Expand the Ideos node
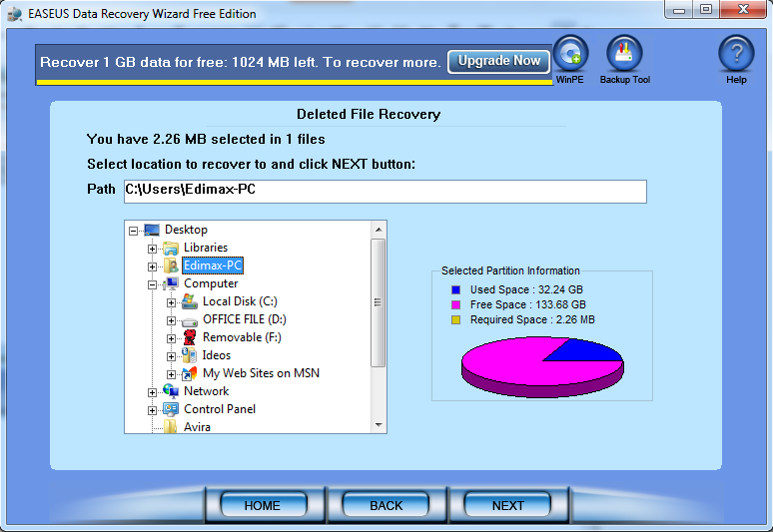 (x=171, y=356)
